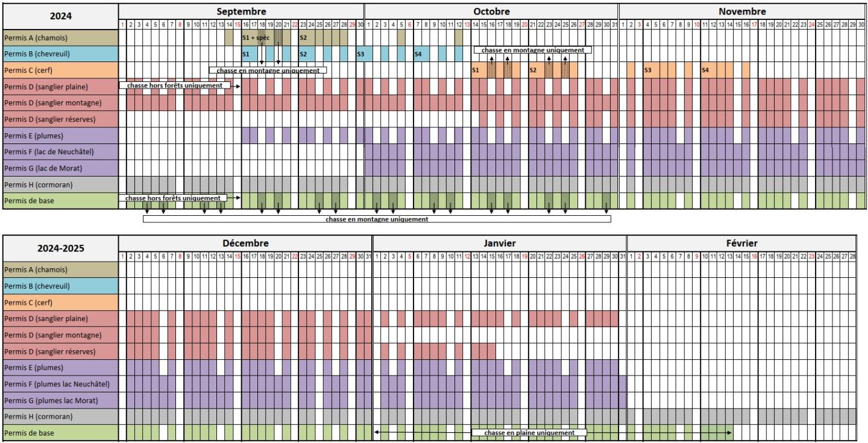Click S4 cell in the cerf row
The width and height of the screenshot is (868, 443).
coord(706,70)
